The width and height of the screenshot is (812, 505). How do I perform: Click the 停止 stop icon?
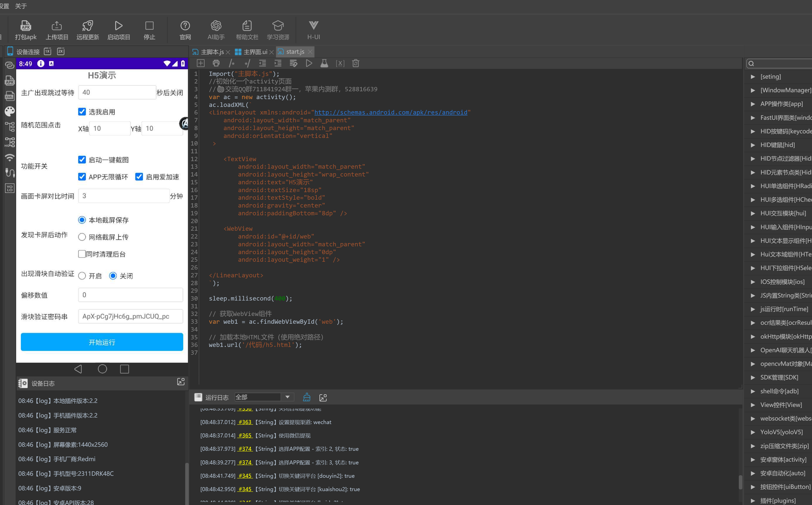pyautogui.click(x=149, y=26)
